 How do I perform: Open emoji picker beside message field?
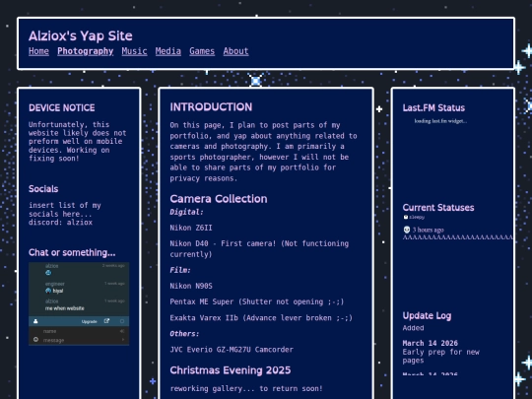pyautogui.click(x=35, y=340)
